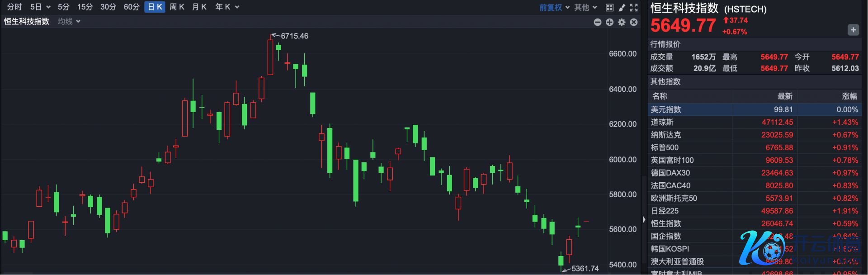
Task: Expand the 其他 dropdown menu
Action: (585, 7)
